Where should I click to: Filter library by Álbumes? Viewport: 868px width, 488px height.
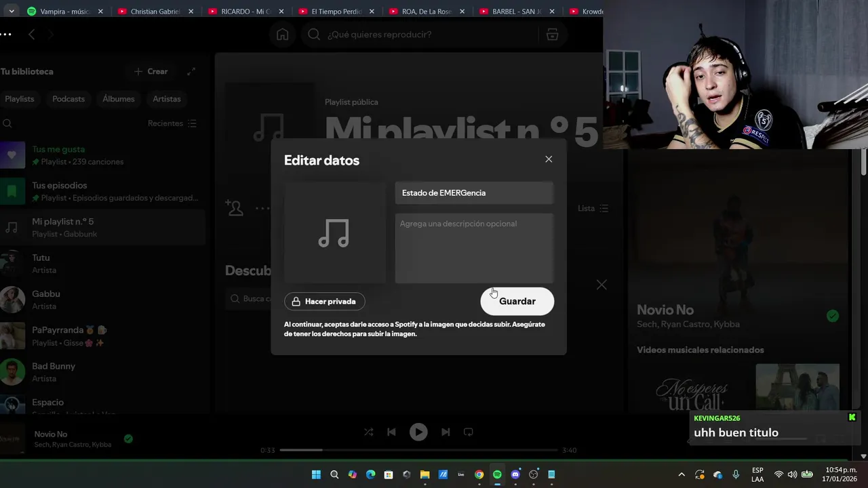click(x=119, y=99)
